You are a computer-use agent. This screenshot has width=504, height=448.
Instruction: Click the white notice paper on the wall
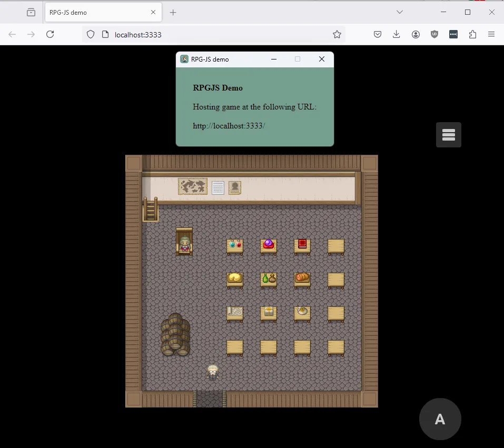[x=218, y=188]
